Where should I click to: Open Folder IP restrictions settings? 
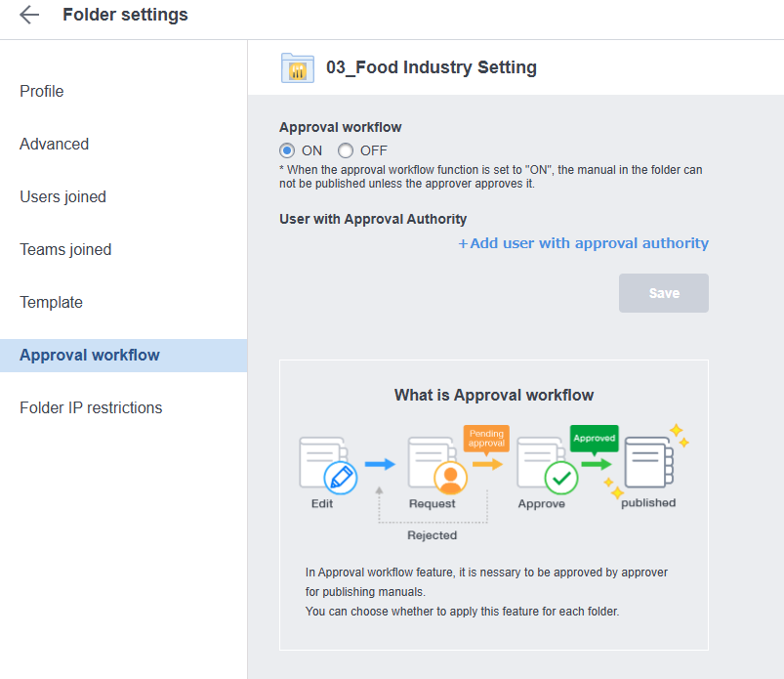[x=91, y=408]
